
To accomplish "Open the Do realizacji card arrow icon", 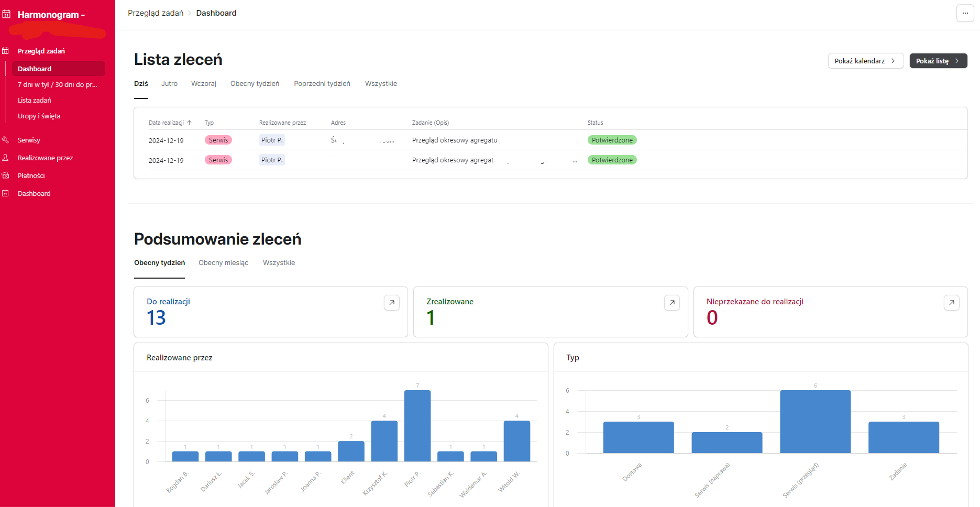I will click(x=392, y=303).
